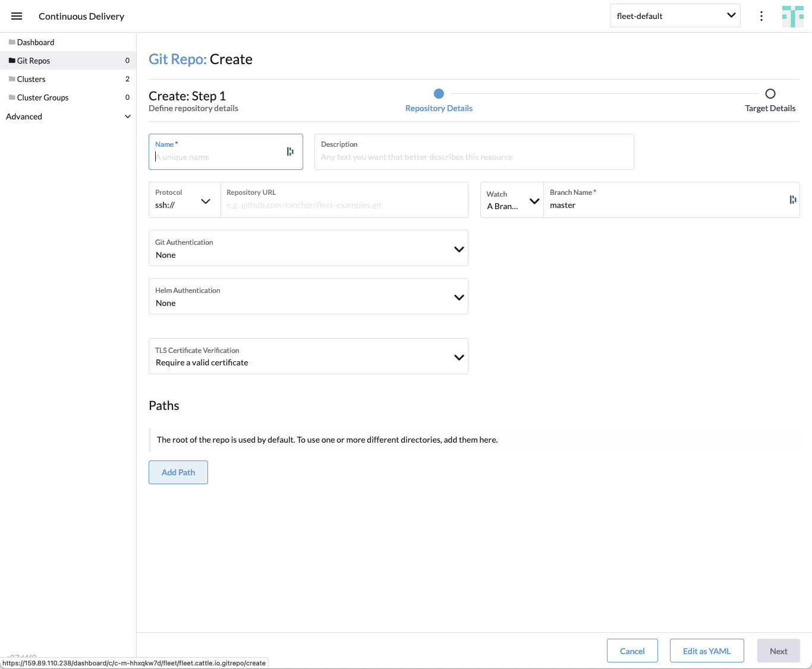Screen dimensions: 812x669
Task: Focus the Description input field
Action: click(474, 152)
